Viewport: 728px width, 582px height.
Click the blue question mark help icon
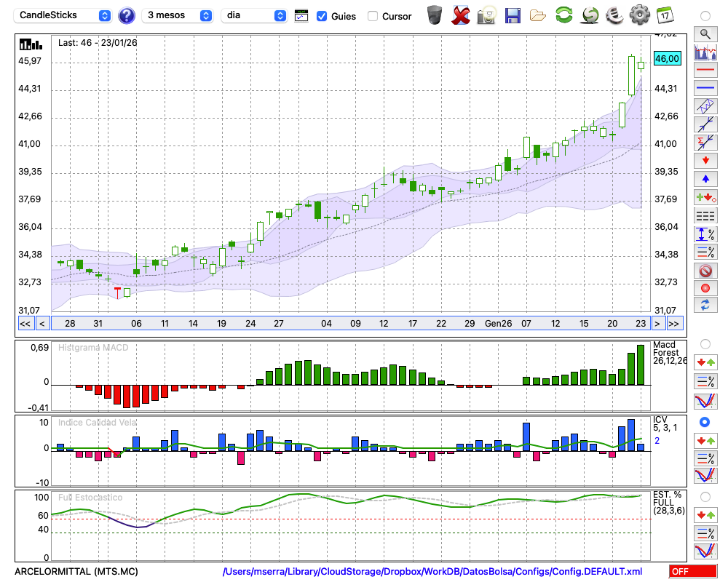(x=127, y=15)
